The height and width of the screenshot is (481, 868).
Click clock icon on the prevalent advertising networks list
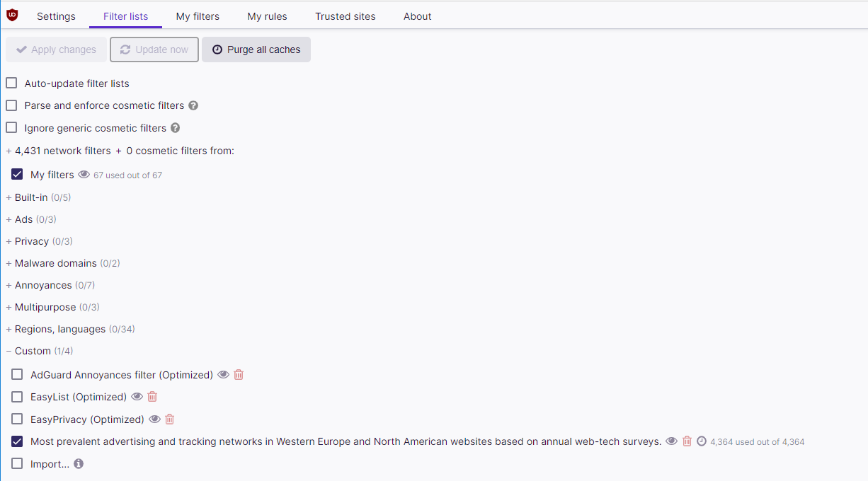(x=702, y=441)
